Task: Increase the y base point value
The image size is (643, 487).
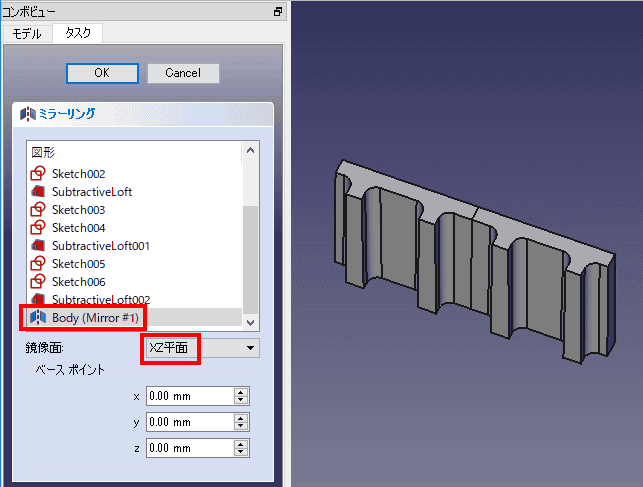Action: pos(241,418)
